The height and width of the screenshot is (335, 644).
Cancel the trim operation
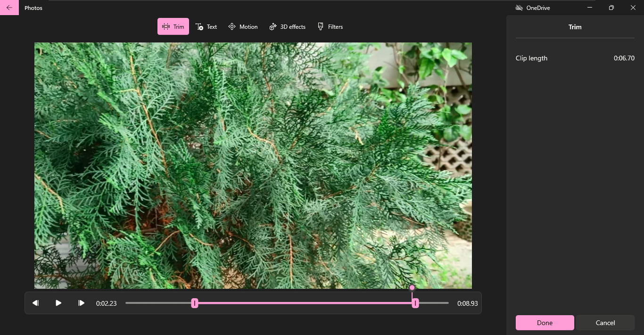[x=605, y=323]
